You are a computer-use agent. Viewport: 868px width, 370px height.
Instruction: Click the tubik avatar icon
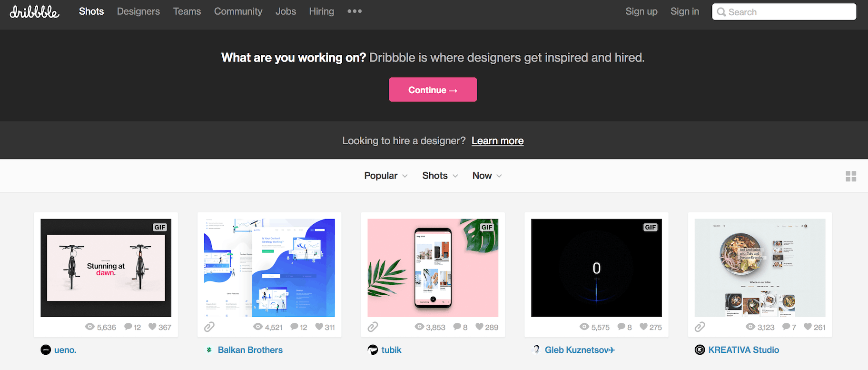(x=373, y=350)
